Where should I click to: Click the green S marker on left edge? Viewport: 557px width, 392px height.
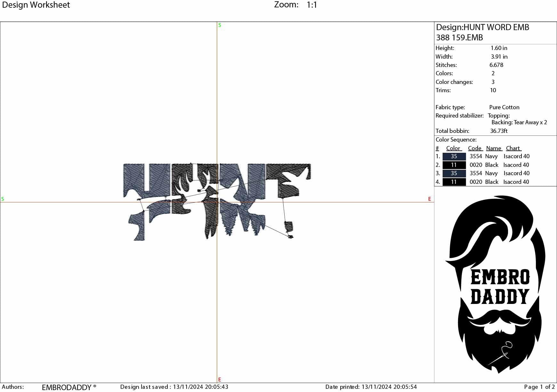[3, 199]
